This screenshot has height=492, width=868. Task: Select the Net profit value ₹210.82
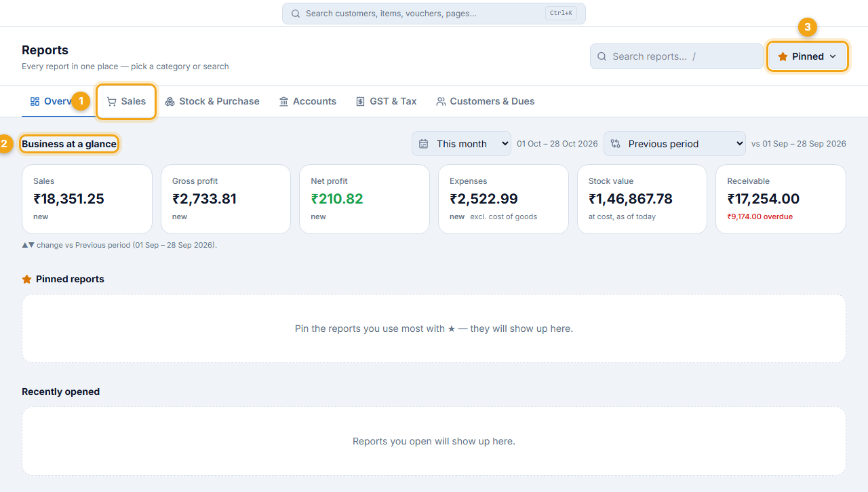337,199
